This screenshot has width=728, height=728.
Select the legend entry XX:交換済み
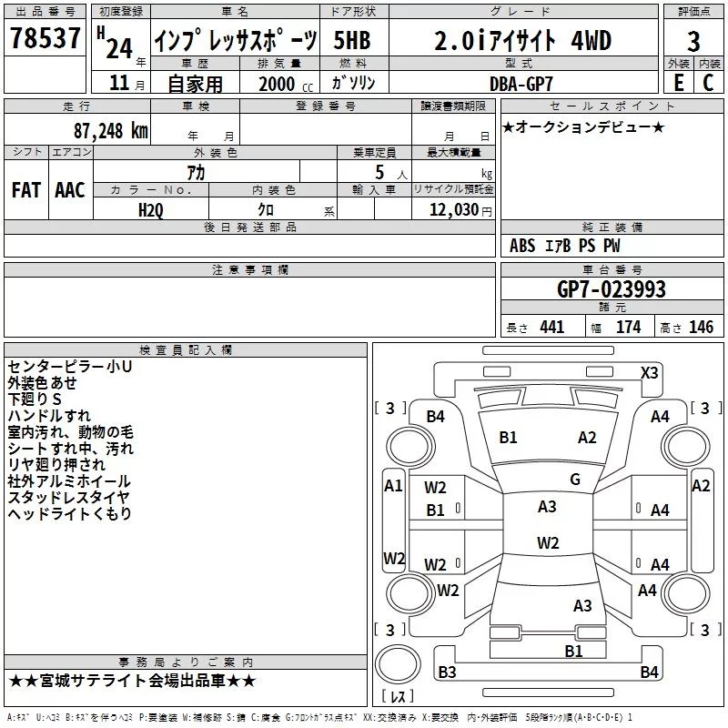[x=389, y=717]
